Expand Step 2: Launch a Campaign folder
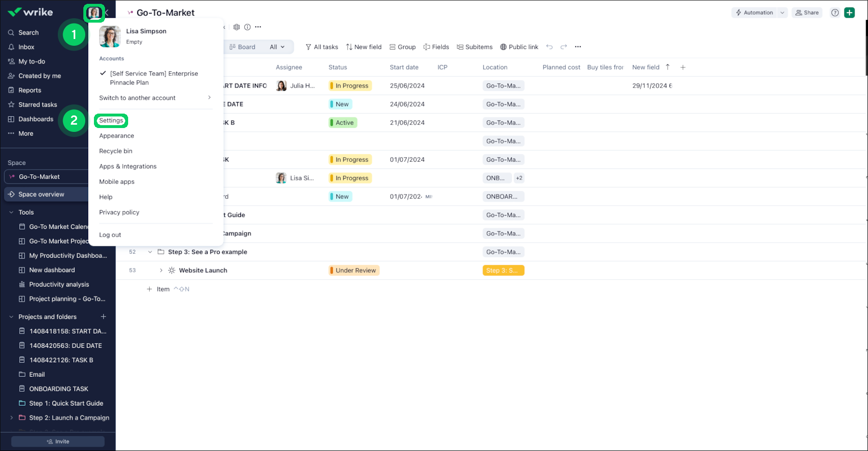This screenshot has width=868, height=451. tap(12, 418)
